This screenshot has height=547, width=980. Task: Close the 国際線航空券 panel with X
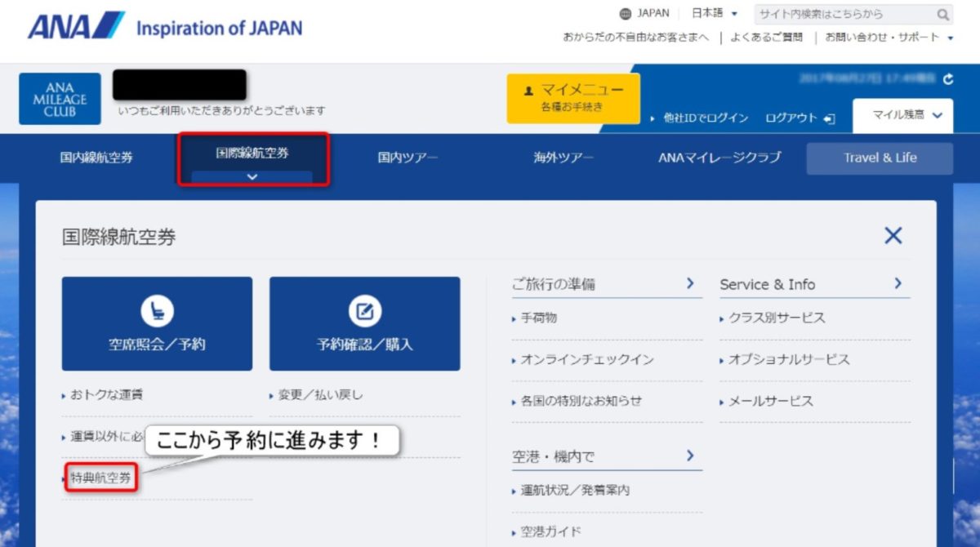click(x=893, y=236)
